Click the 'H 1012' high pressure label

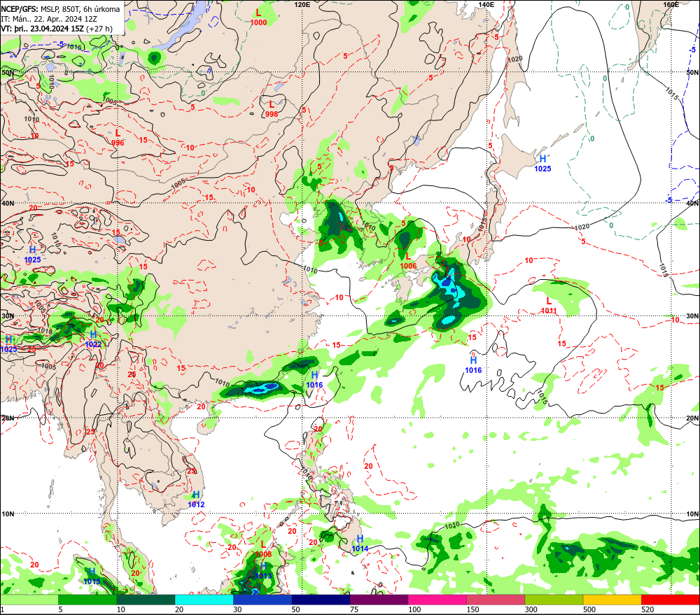pyautogui.click(x=196, y=500)
